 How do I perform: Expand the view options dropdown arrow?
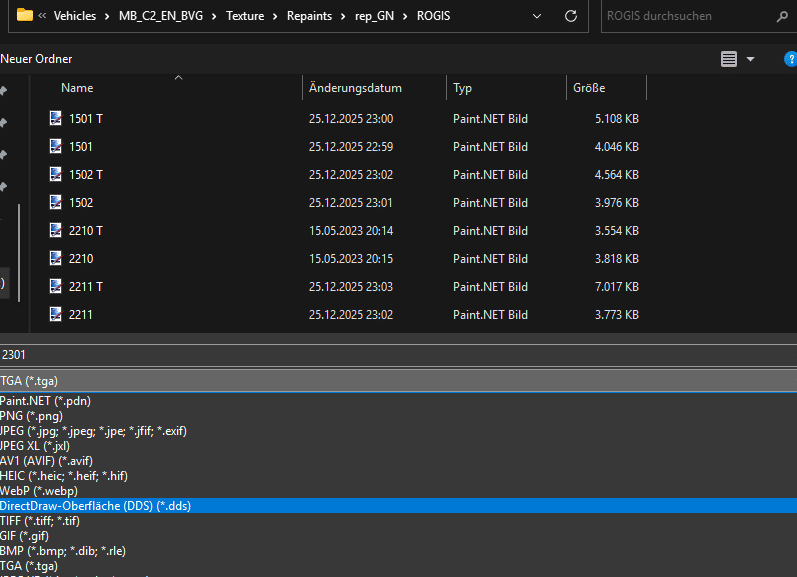751,59
